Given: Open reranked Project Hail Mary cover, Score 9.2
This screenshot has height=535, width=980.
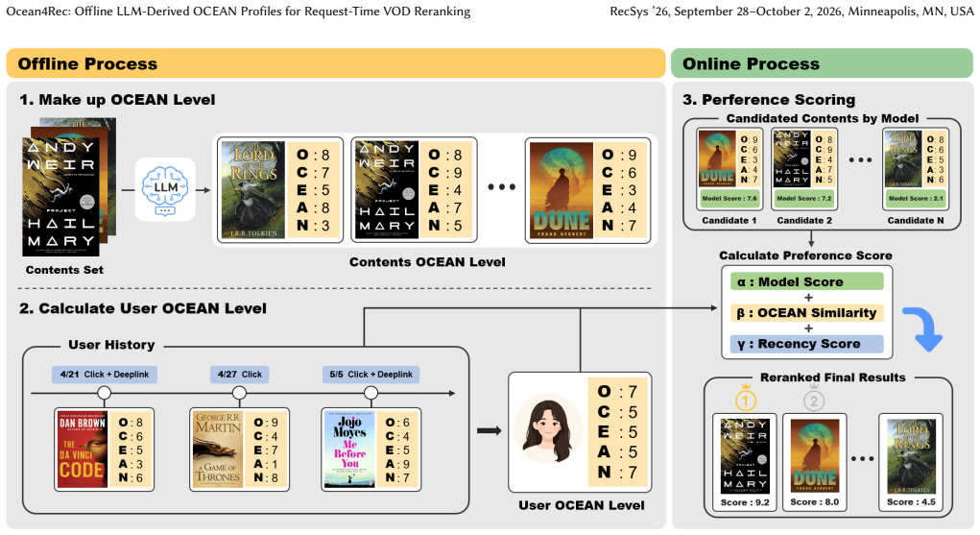Looking at the screenshot, I should [745, 457].
